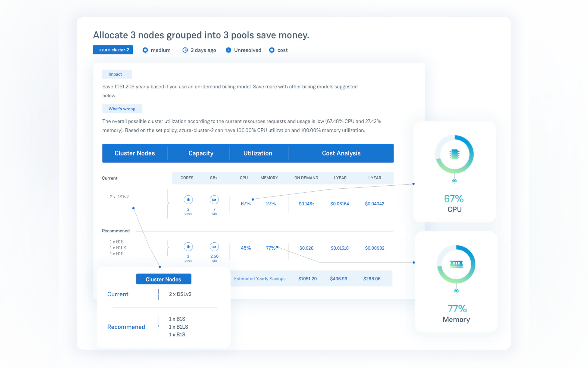Toggle the Unresolved status label

tap(247, 50)
